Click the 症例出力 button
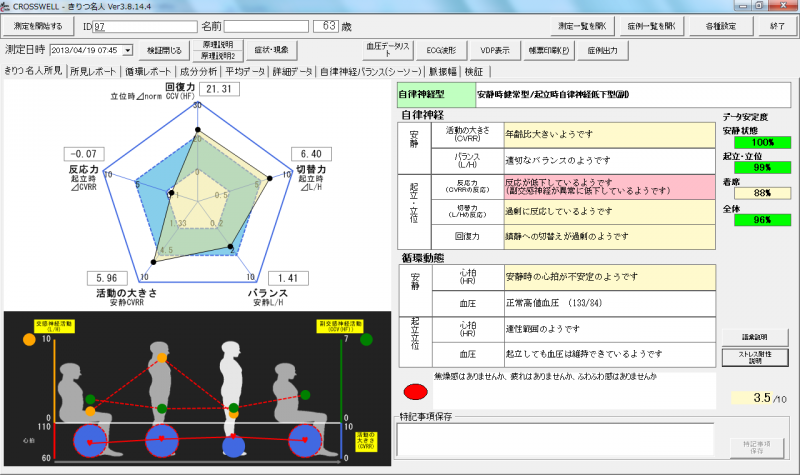The width and height of the screenshot is (800, 475). 602,49
